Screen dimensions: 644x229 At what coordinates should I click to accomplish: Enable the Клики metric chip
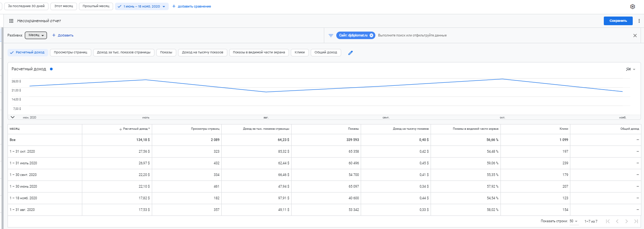coord(299,53)
